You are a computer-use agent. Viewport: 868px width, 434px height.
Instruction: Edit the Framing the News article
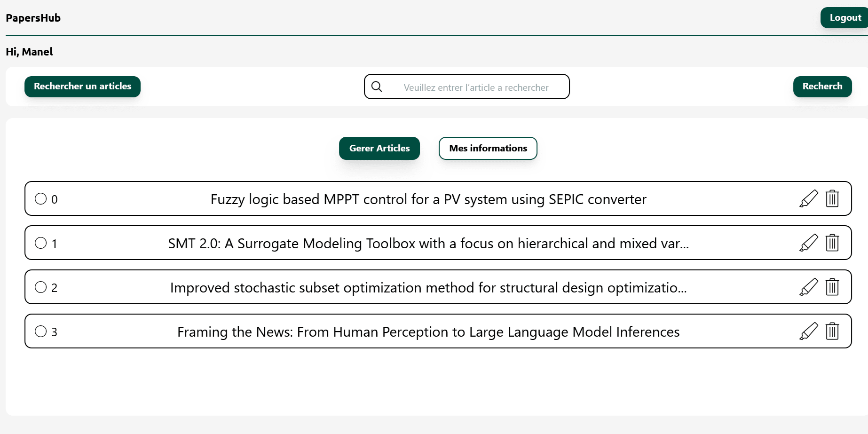click(809, 331)
